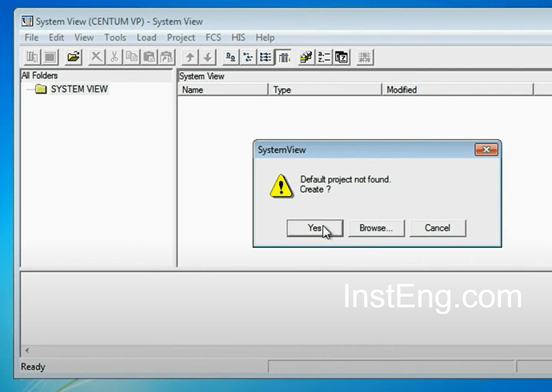Viewport: 552px width, 392px height.
Task: Open the Help menu
Action: [265, 38]
